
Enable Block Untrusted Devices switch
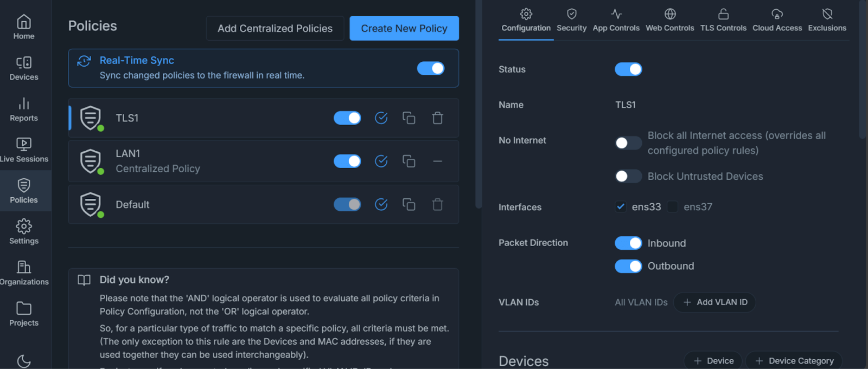628,176
